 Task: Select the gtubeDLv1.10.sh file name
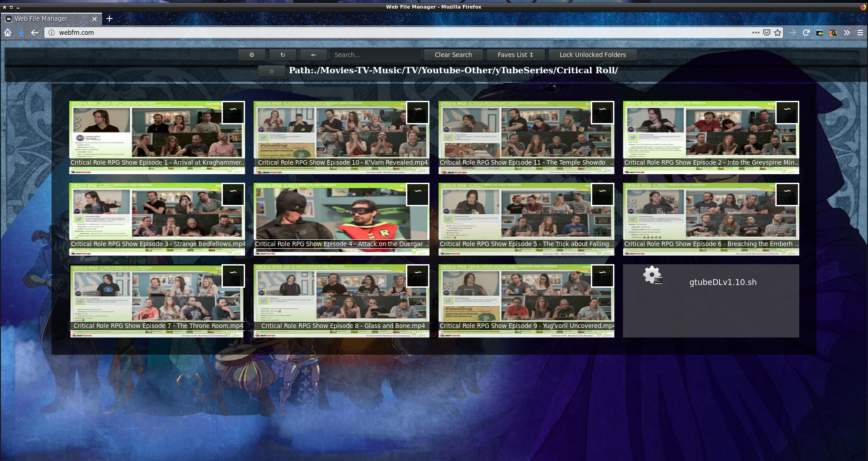tap(723, 282)
